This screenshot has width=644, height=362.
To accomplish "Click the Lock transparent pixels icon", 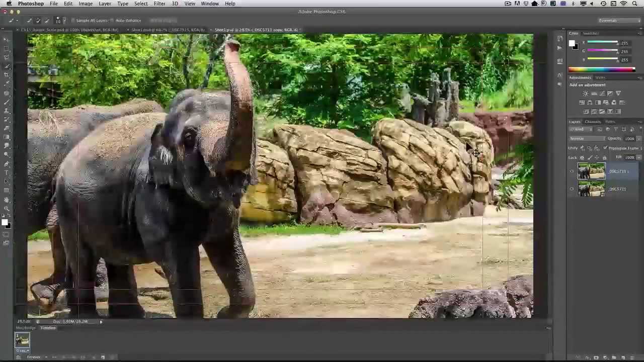I will 583,157.
